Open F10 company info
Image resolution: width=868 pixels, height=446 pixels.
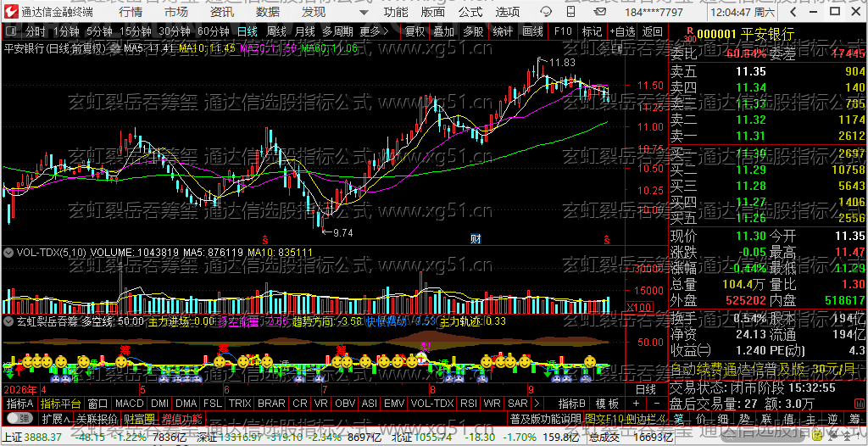[x=563, y=31]
